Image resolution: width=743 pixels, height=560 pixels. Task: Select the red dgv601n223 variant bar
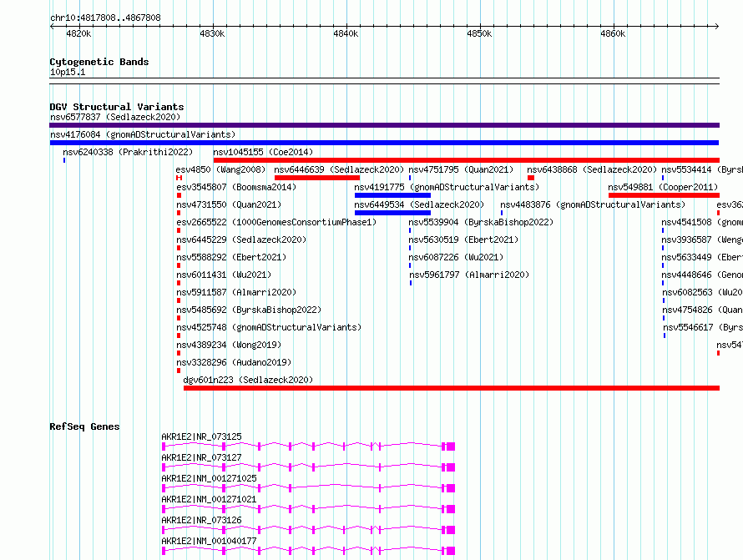[x=452, y=388]
